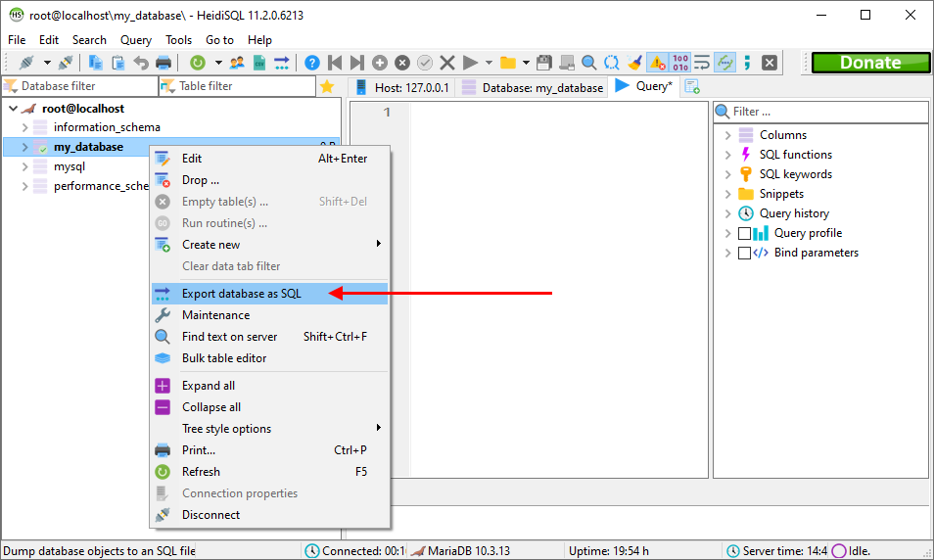Expand the SQL functions helper node
Screen dimensions: 934x560
[x=727, y=155]
